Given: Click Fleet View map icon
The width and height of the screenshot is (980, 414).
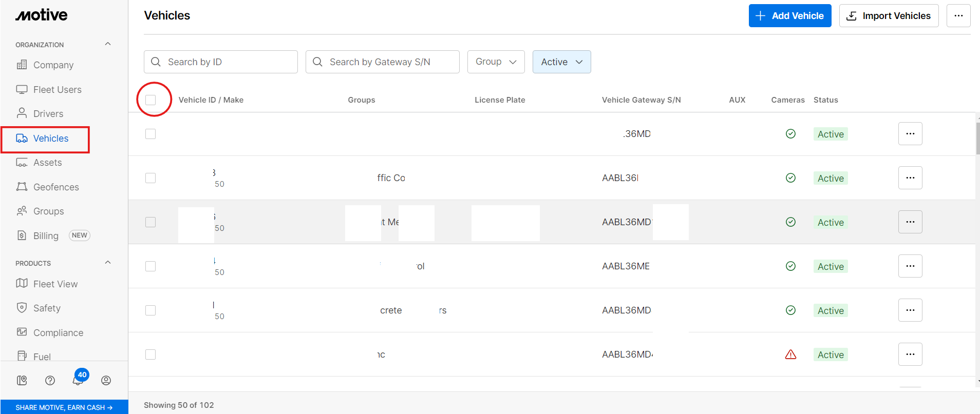Looking at the screenshot, I should click(22, 283).
